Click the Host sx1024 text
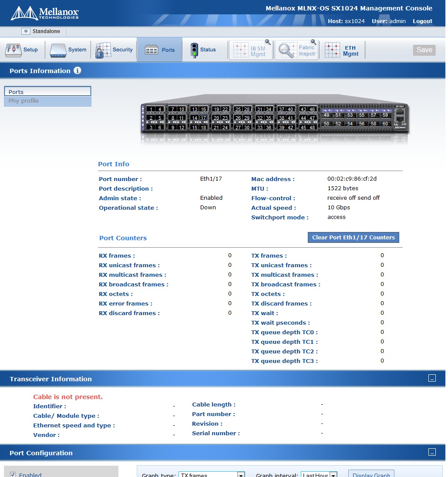 click(346, 21)
